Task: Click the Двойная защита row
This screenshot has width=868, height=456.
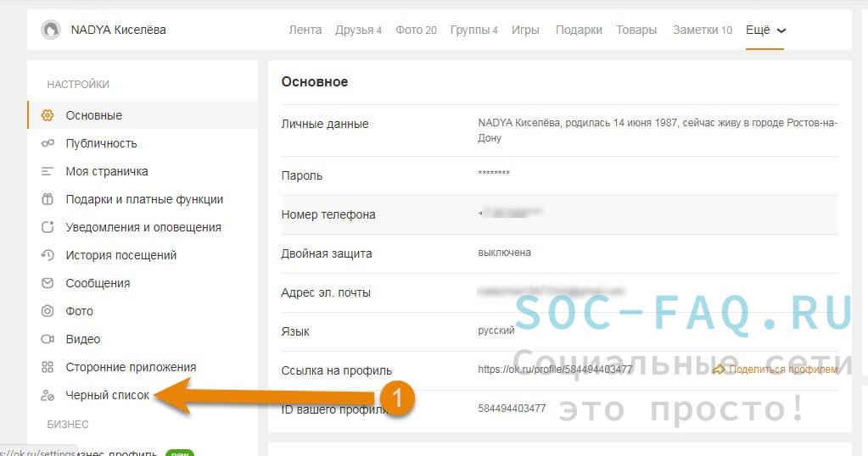Action: [560, 253]
